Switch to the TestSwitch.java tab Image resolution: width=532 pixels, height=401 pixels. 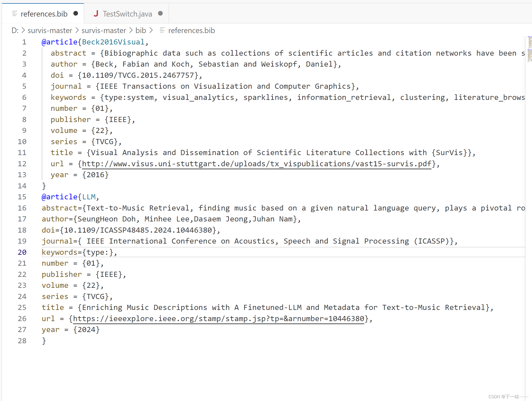pos(127,14)
